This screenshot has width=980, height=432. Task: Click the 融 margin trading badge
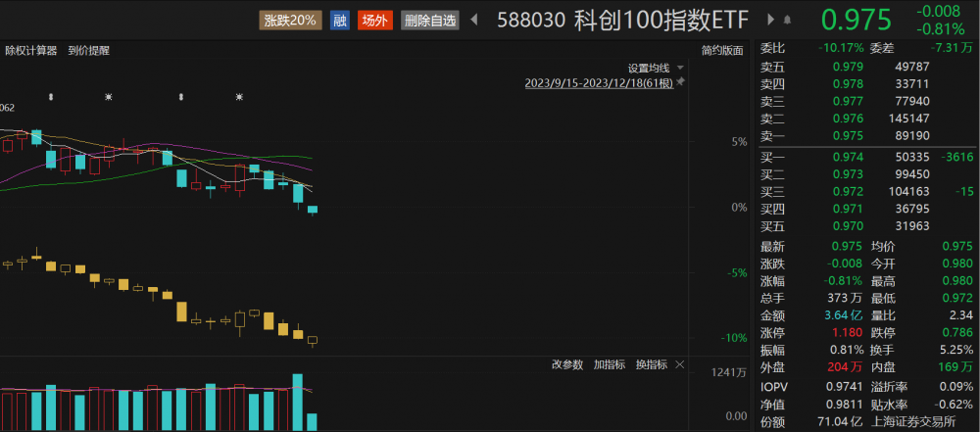[339, 20]
